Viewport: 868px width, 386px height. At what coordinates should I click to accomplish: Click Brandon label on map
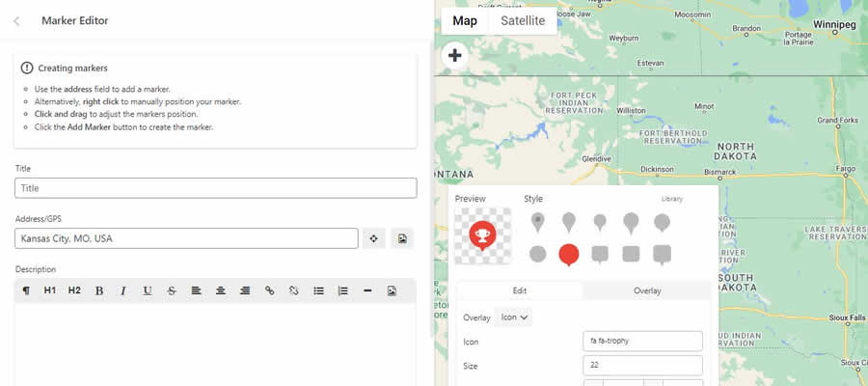click(x=746, y=28)
